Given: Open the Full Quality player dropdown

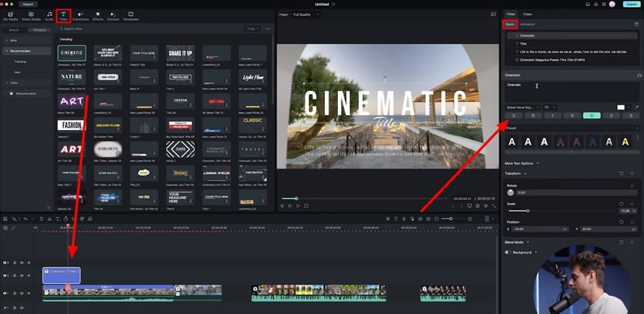Looking at the screenshot, I should click(306, 14).
